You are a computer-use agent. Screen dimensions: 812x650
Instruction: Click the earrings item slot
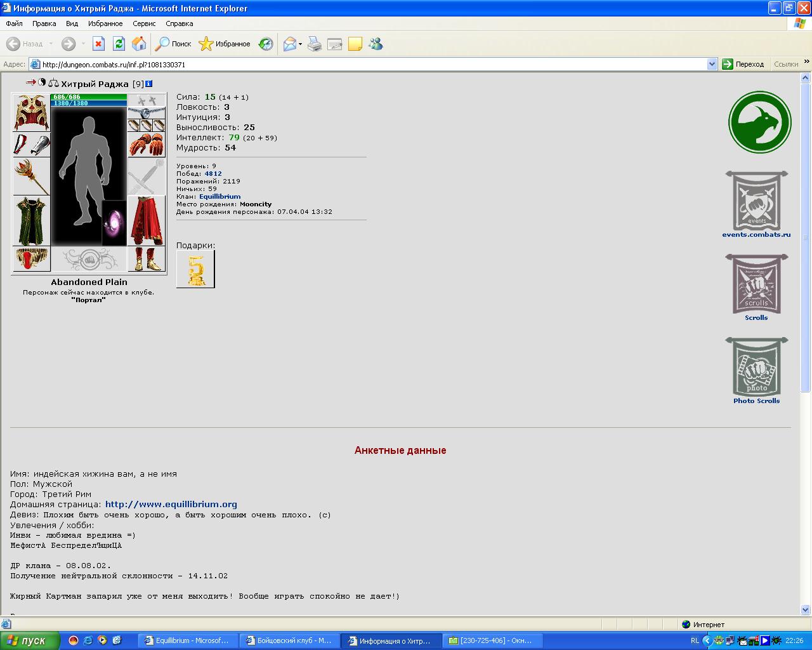click(x=147, y=100)
